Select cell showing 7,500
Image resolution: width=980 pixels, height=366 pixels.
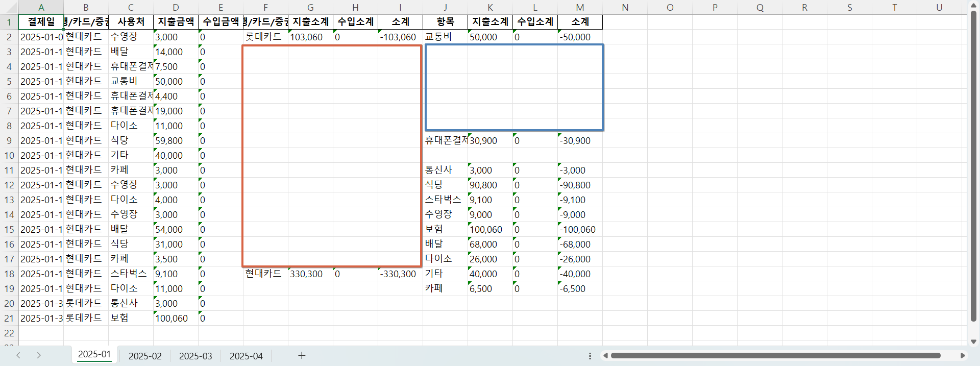pos(176,66)
